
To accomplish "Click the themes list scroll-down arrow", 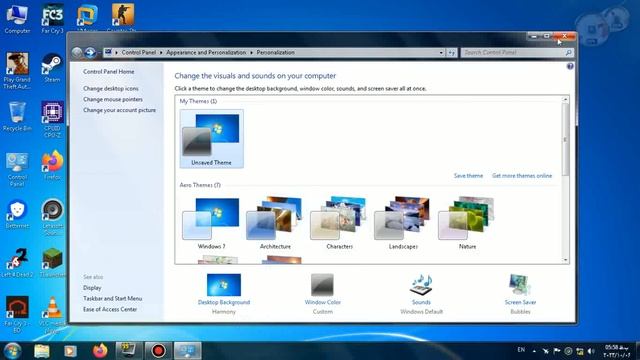I will 565,260.
